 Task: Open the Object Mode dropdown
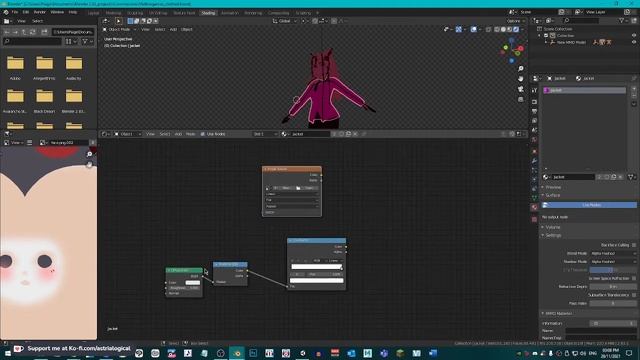[x=120, y=29]
